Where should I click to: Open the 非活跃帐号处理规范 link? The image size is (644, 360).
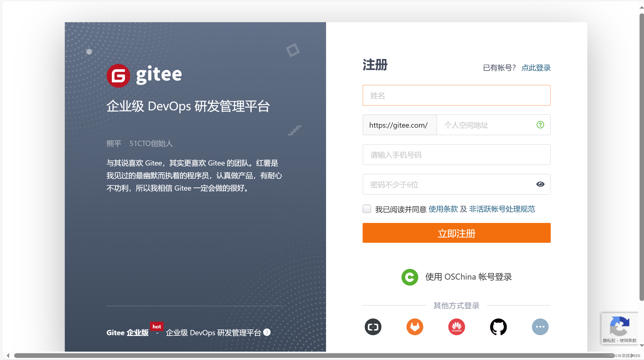(502, 209)
